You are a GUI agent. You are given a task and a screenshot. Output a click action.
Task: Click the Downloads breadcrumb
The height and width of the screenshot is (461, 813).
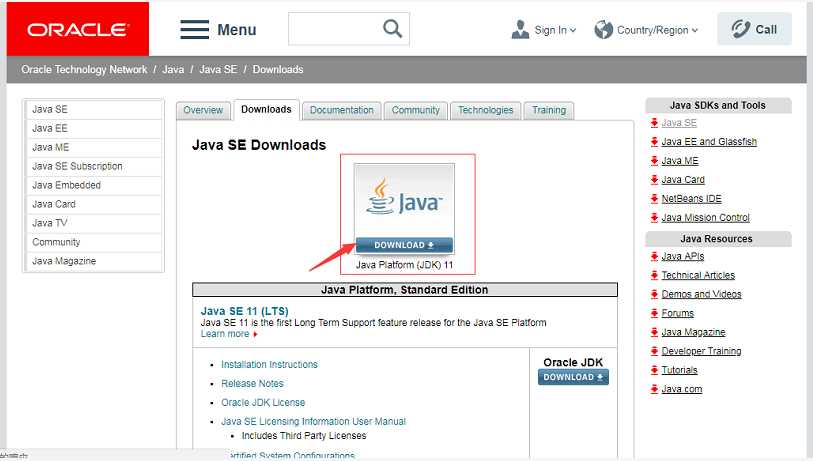point(278,69)
